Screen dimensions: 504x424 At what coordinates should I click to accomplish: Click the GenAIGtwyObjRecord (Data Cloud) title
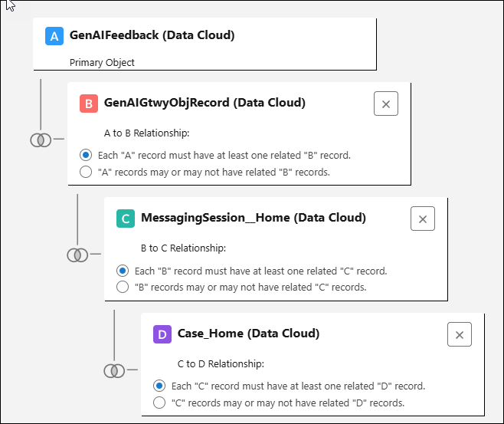tap(205, 103)
